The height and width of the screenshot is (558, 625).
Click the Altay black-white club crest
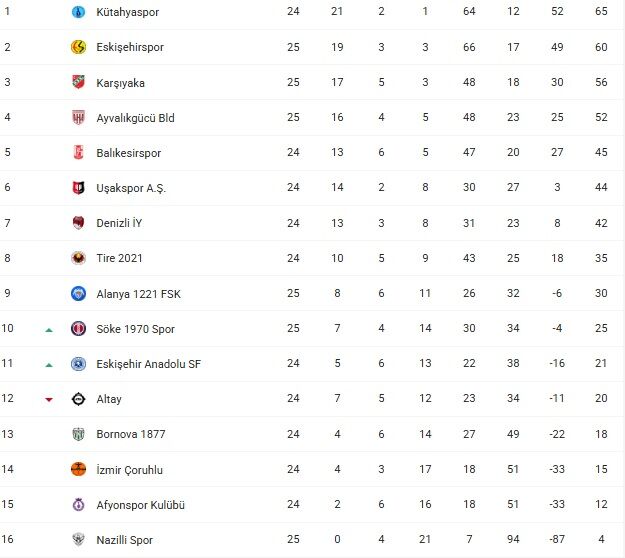coord(78,399)
